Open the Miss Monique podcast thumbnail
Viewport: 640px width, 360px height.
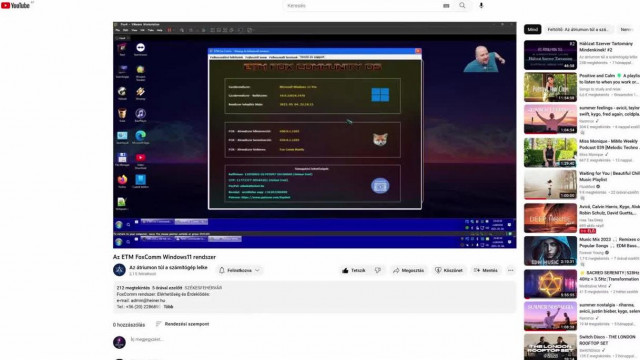click(550, 152)
